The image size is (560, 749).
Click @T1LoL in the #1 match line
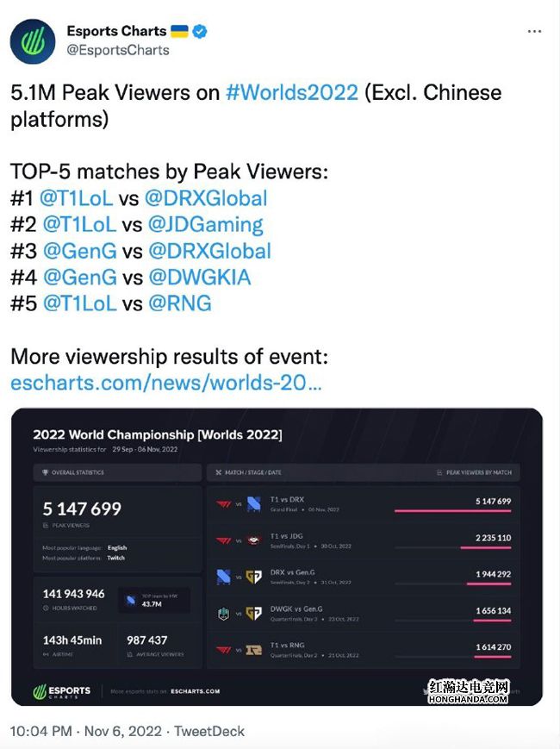tap(77, 197)
